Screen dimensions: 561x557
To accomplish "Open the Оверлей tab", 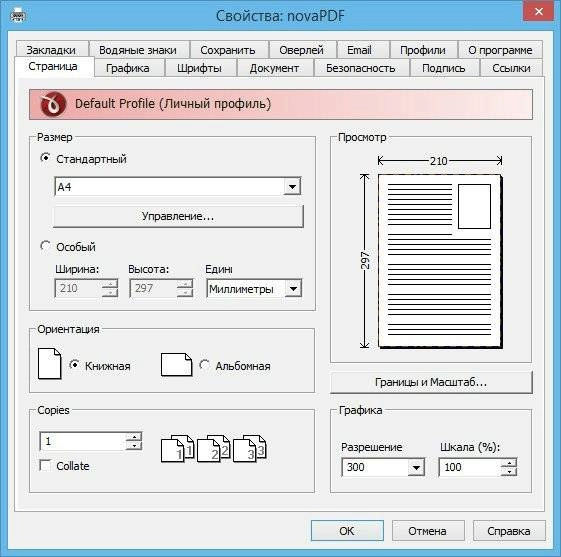I will pos(302,50).
